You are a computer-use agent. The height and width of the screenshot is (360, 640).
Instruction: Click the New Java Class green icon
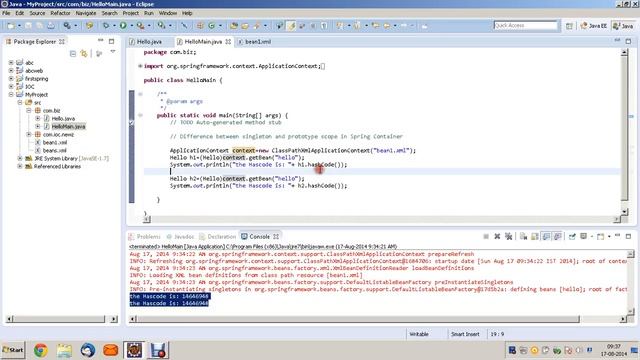[211, 26]
